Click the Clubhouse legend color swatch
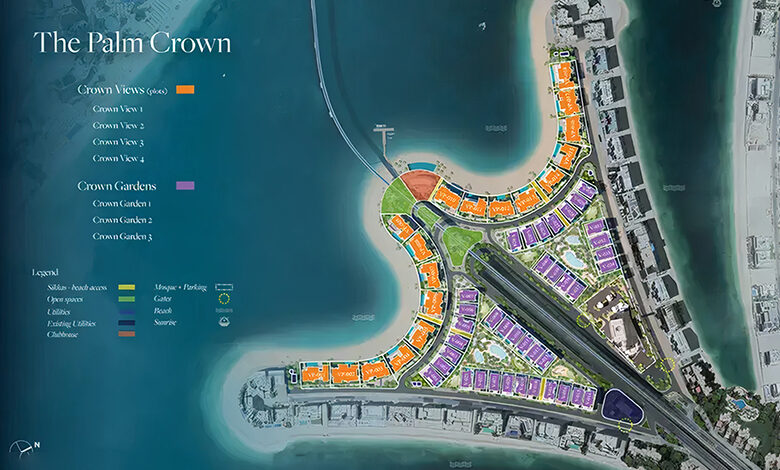 tap(127, 335)
